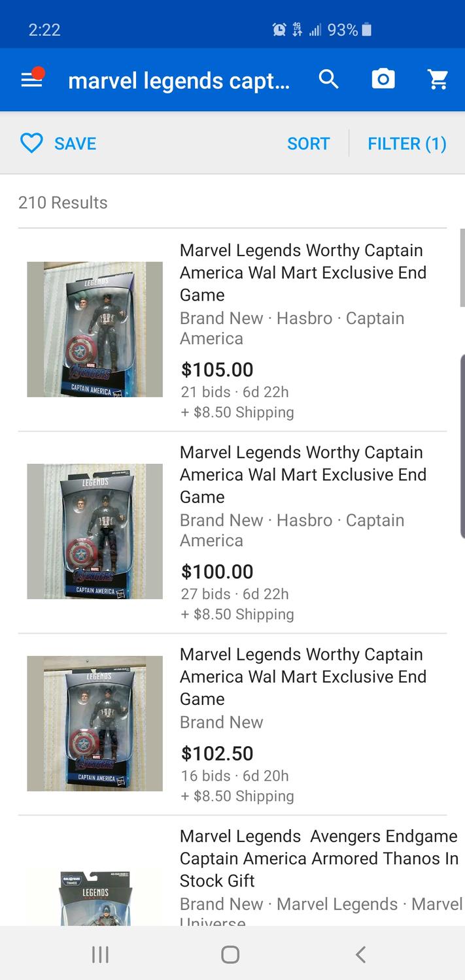Image resolution: width=465 pixels, height=980 pixels.
Task: Open Android recent apps button
Action: (100, 955)
